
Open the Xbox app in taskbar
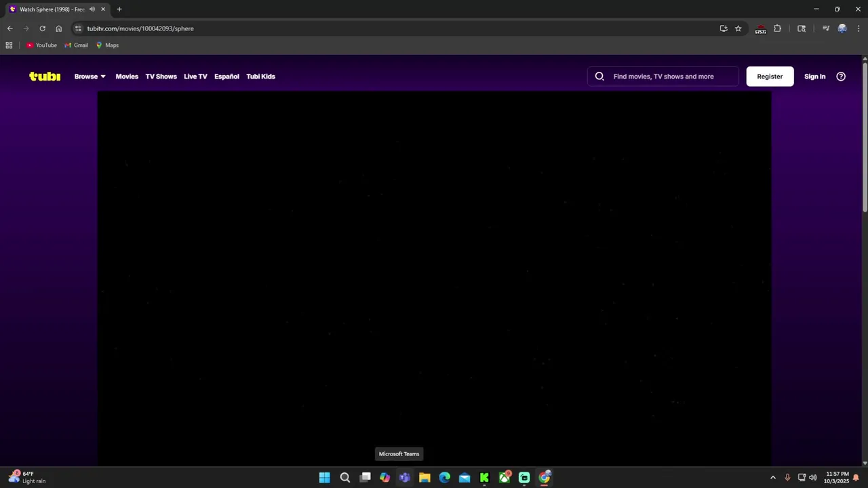point(505,478)
